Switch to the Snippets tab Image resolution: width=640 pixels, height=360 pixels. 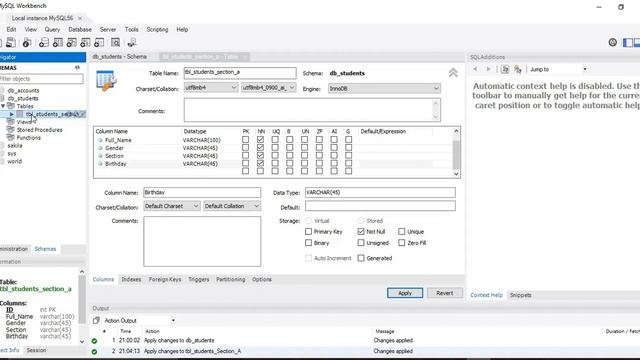[x=520, y=295]
